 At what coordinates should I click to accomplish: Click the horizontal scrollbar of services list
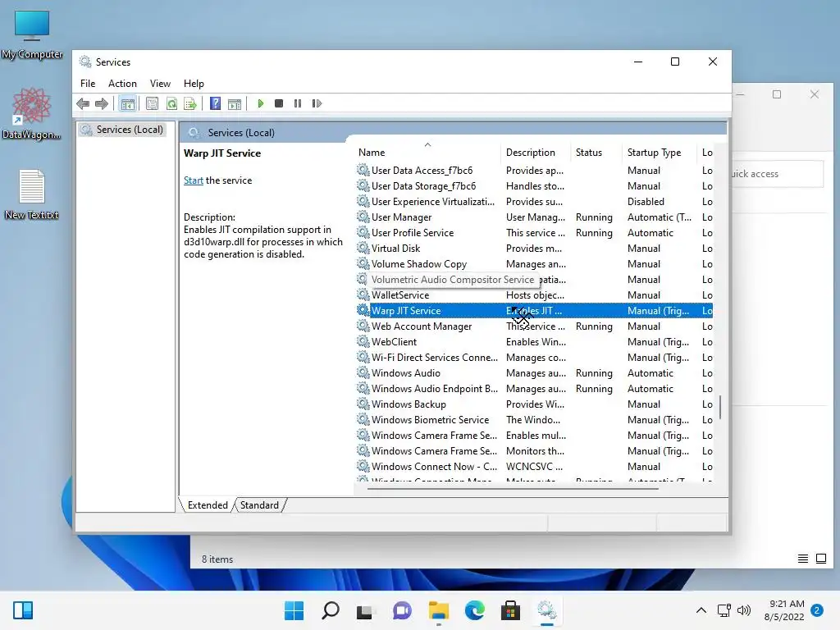coord(513,488)
